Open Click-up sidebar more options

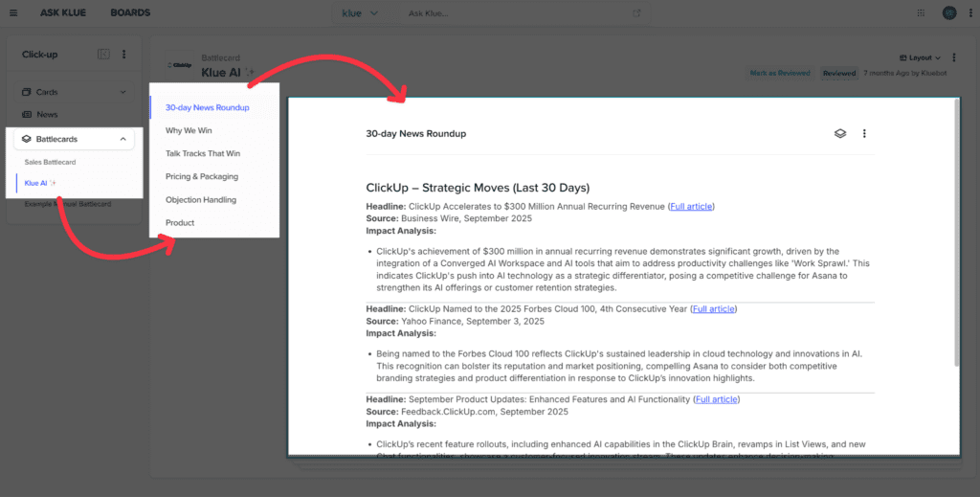tap(123, 55)
